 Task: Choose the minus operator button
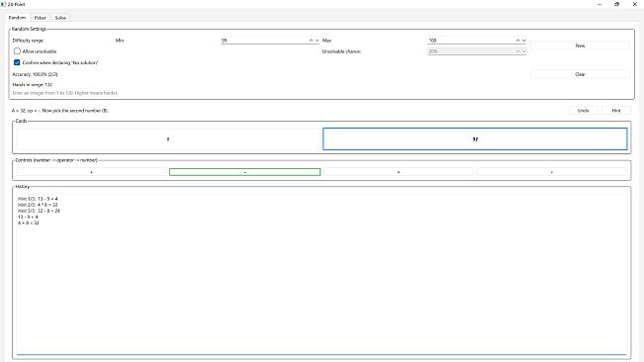244,172
